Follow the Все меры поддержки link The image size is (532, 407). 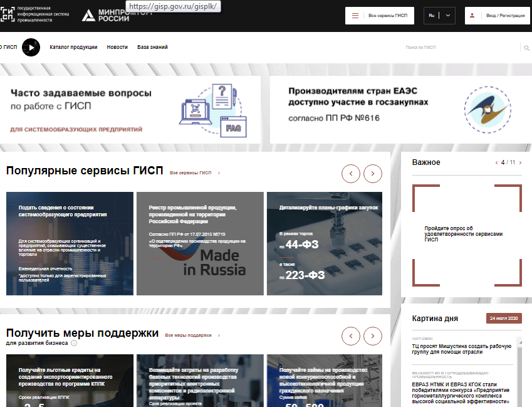tap(189, 336)
